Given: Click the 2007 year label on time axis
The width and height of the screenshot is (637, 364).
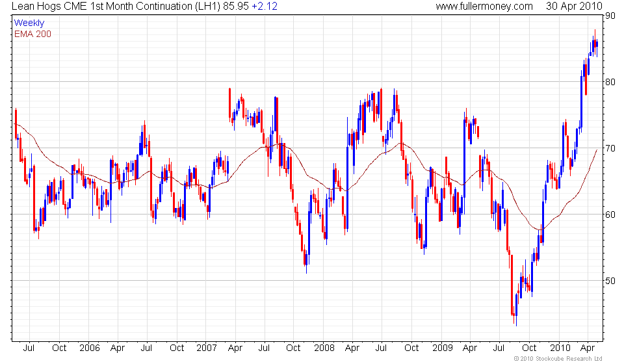Looking at the screenshot, I should (207, 348).
